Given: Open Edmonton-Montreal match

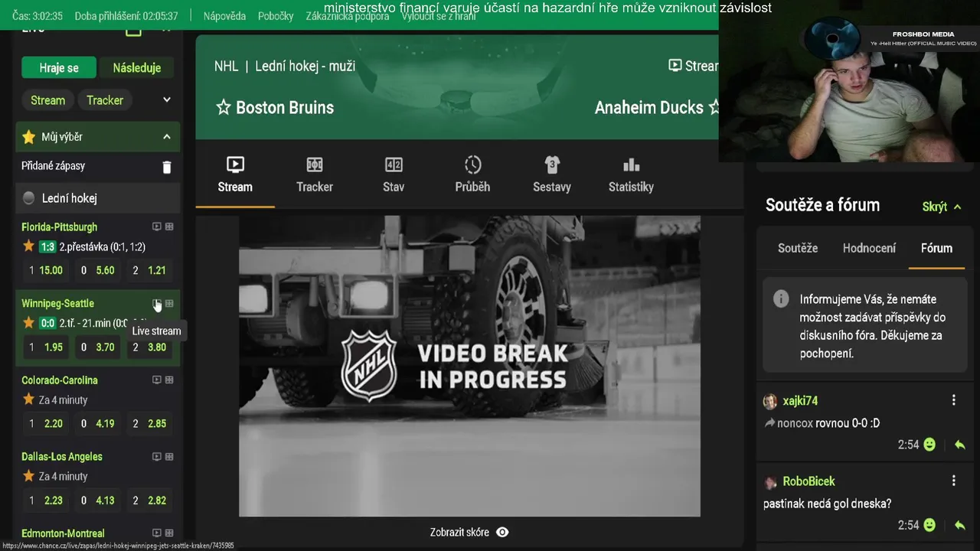Looking at the screenshot, I should 63,533.
